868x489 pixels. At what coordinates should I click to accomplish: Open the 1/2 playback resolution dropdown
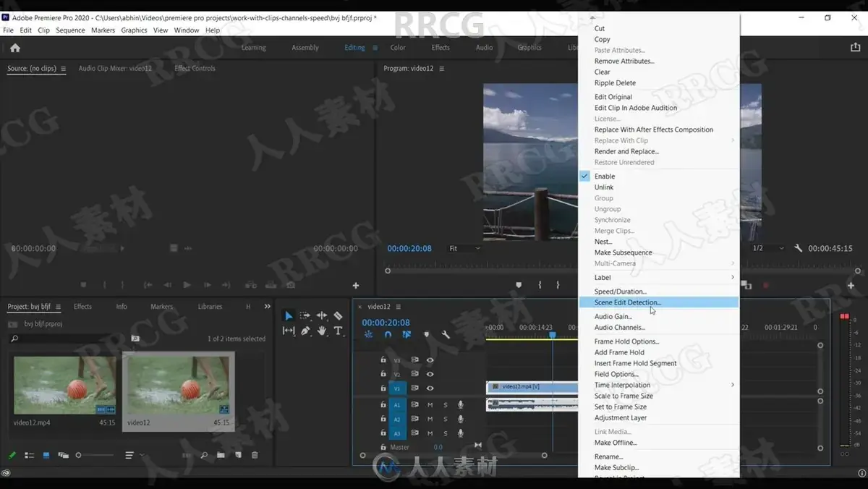tap(767, 248)
